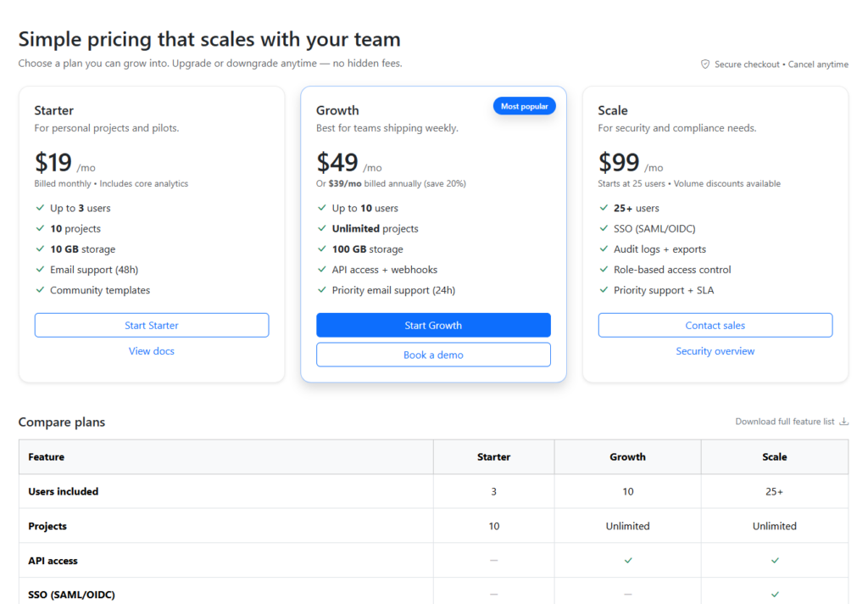Click the checkmark next to Community templates

coord(40,290)
